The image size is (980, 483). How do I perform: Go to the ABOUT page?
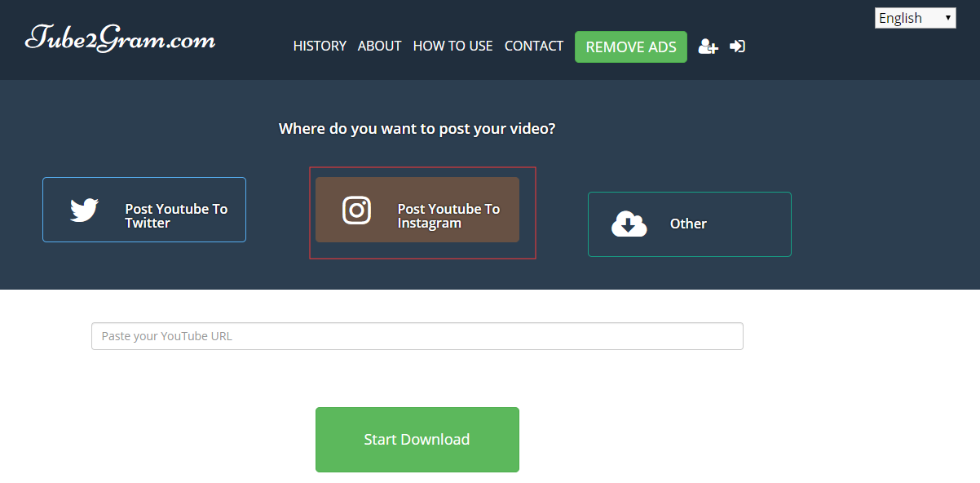379,47
